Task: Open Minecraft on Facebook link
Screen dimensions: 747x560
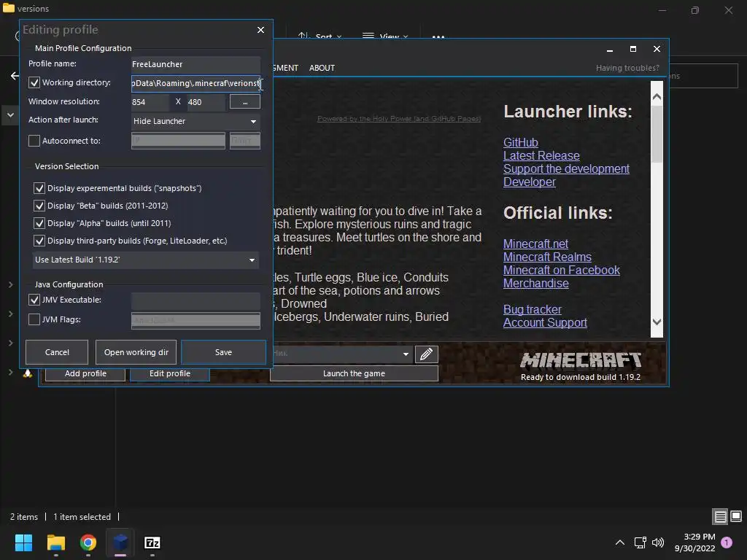Action: point(561,270)
